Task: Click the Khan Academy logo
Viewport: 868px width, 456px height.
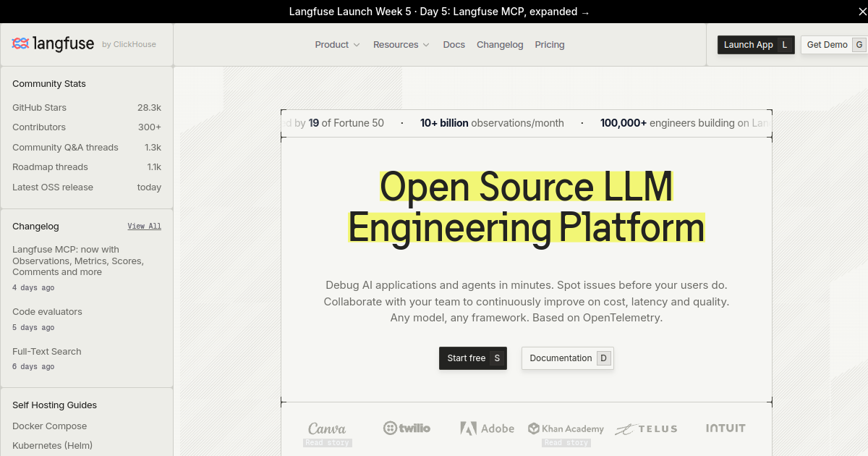Action: [x=566, y=428]
